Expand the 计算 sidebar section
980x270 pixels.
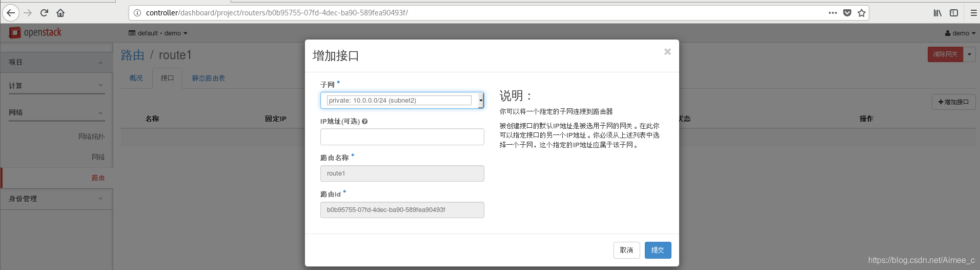pos(56,86)
